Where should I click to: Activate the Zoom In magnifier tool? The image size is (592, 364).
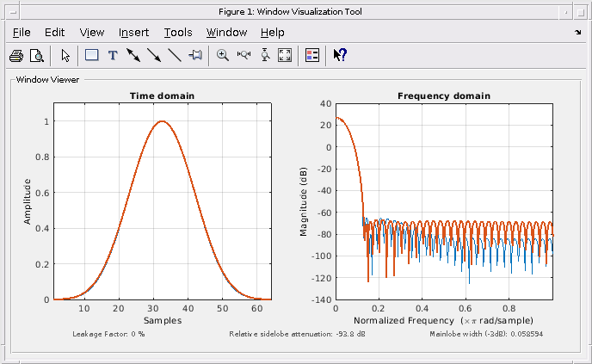click(223, 56)
